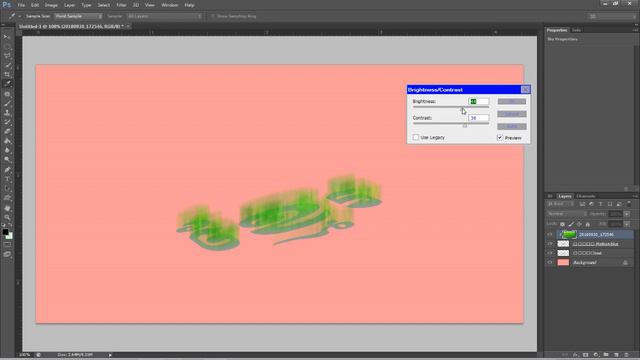
Task: Open the Window menu
Action: 170,5
